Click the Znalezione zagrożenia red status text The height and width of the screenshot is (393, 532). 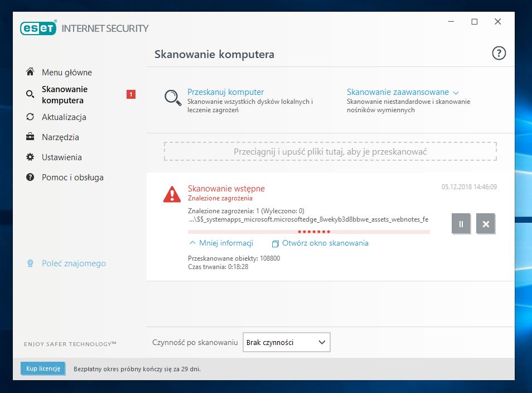(x=220, y=198)
